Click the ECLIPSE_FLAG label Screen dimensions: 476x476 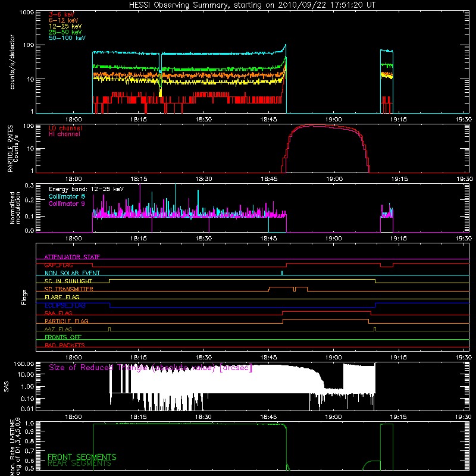click(x=65, y=305)
